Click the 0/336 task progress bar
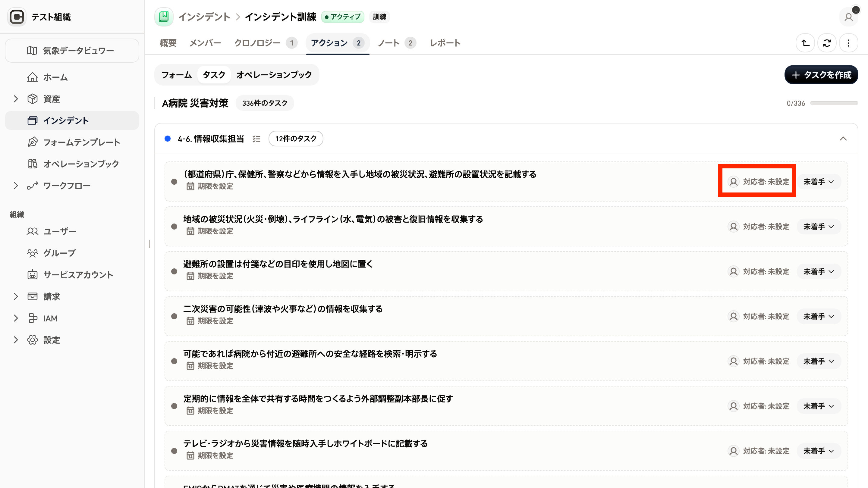This screenshot has width=868, height=488. (x=834, y=103)
